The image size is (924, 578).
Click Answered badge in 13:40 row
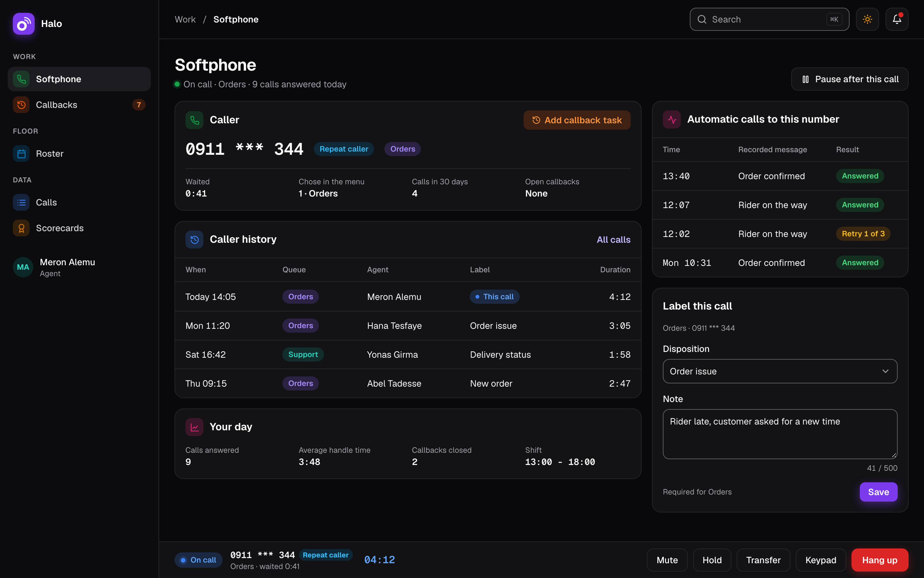pyautogui.click(x=860, y=176)
